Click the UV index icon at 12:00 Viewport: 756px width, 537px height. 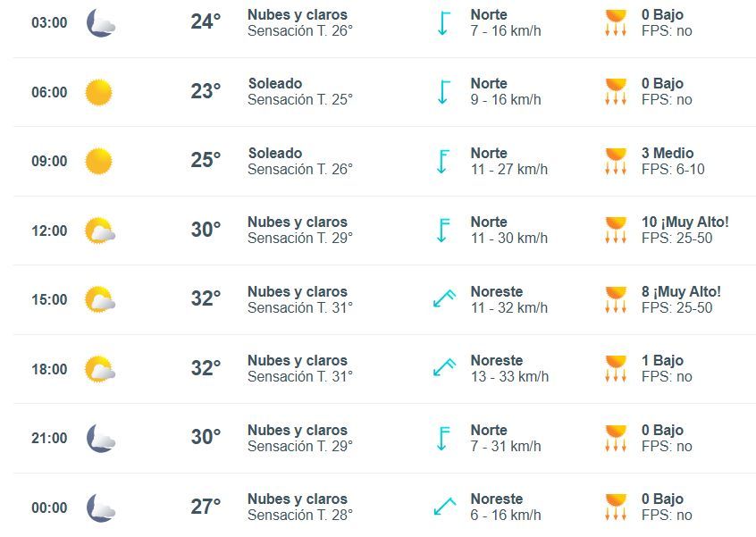point(616,230)
